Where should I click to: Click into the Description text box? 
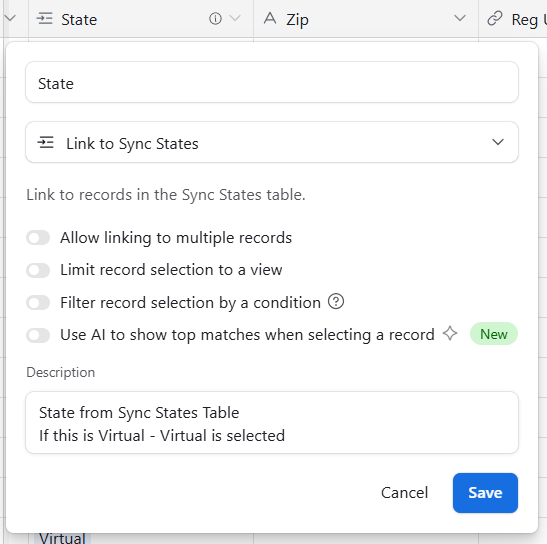[272, 423]
